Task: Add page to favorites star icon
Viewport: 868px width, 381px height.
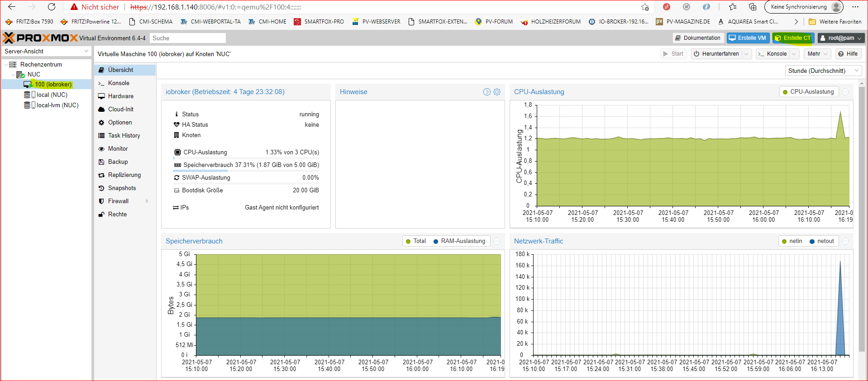Action: point(645,7)
